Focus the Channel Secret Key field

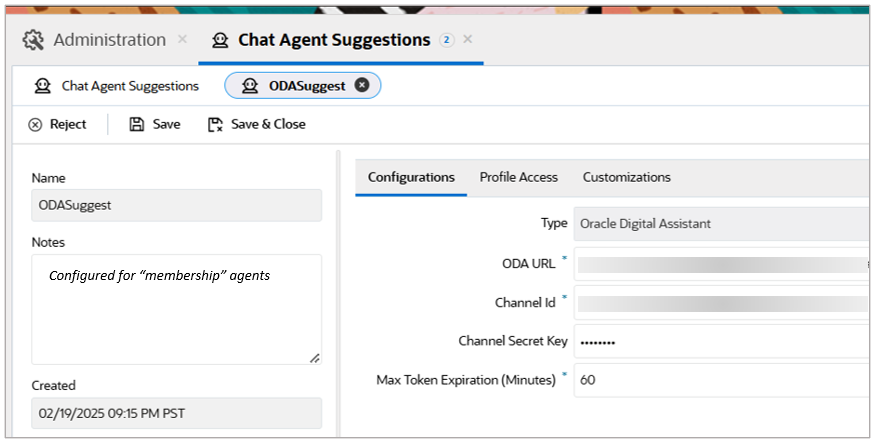click(x=720, y=341)
